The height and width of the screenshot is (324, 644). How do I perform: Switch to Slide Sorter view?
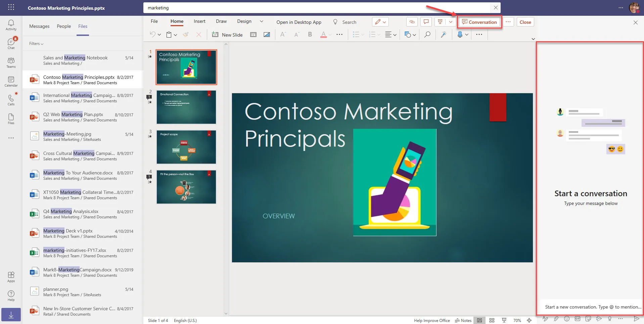[x=492, y=320]
